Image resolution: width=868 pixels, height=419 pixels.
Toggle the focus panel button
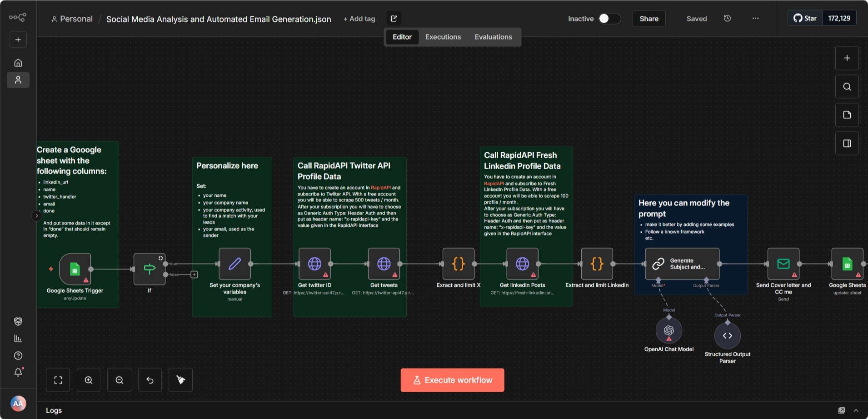[847, 144]
